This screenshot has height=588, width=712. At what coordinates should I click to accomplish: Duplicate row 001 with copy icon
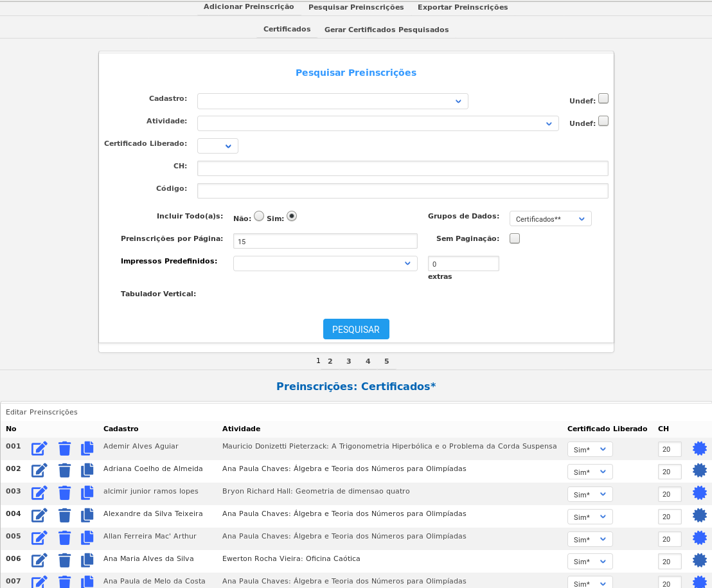[x=87, y=448]
